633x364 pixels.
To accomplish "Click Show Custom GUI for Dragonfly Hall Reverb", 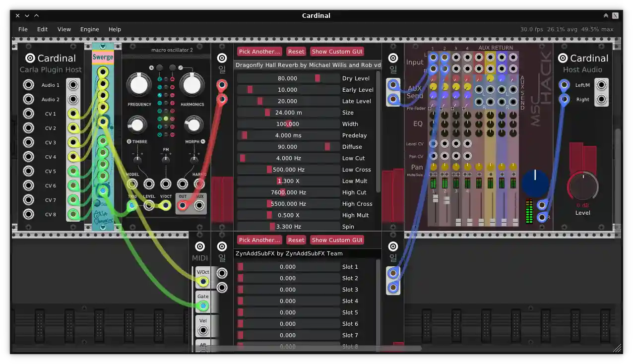I will (337, 51).
